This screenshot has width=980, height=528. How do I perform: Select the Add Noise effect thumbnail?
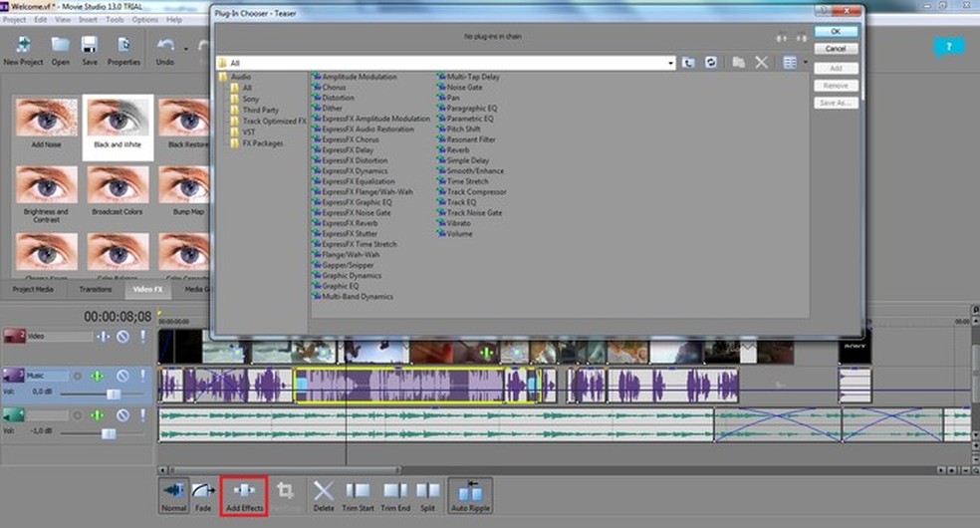coord(46,124)
